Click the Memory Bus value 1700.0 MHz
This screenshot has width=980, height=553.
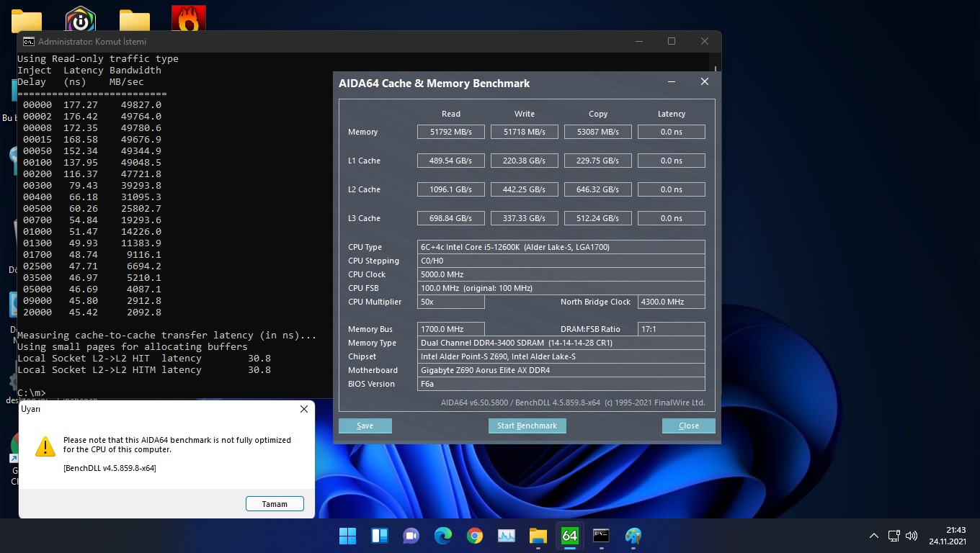451,329
